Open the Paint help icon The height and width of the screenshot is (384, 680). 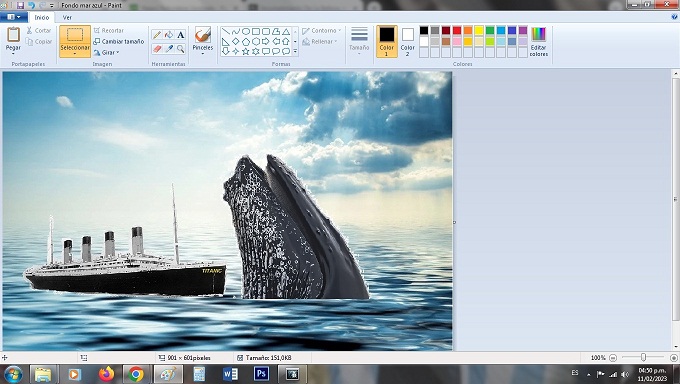point(674,17)
